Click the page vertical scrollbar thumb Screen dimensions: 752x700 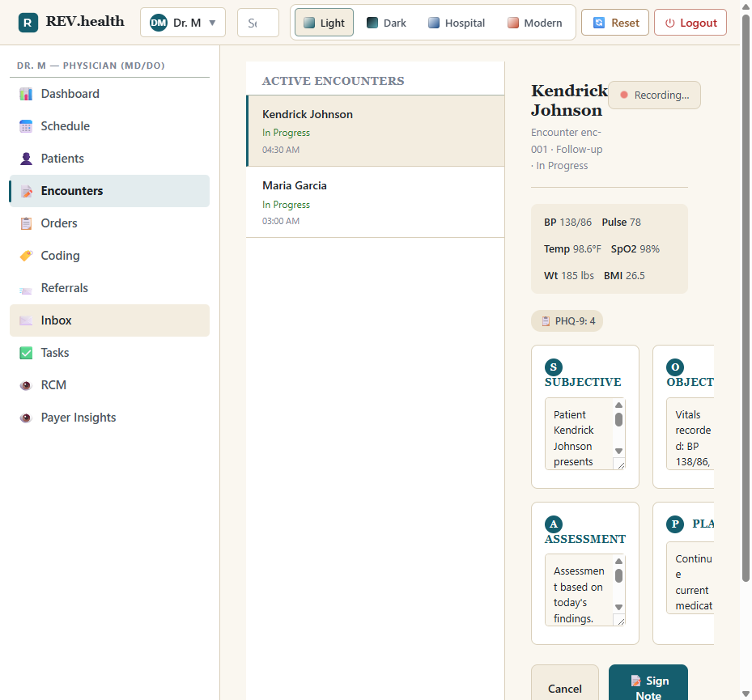(x=746, y=297)
